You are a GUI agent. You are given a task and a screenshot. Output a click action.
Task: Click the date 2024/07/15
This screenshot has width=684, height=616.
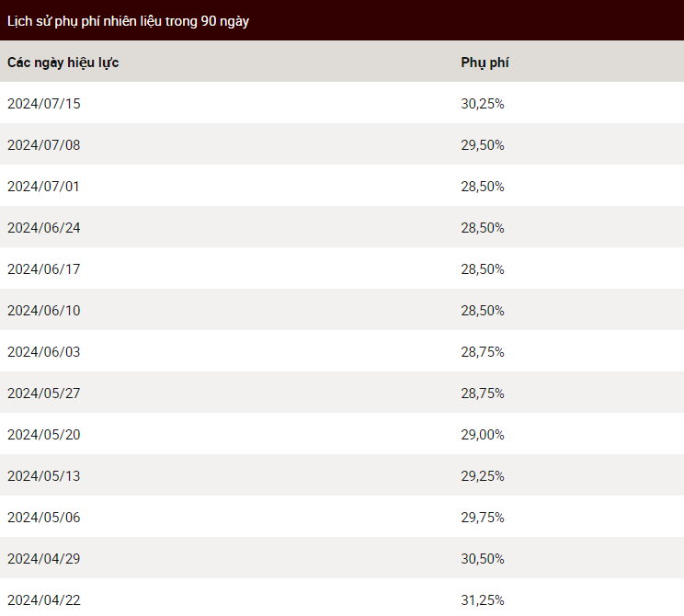coord(43,104)
